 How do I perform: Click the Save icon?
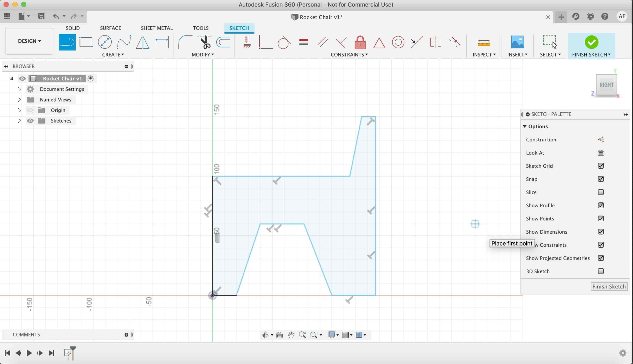tap(41, 16)
